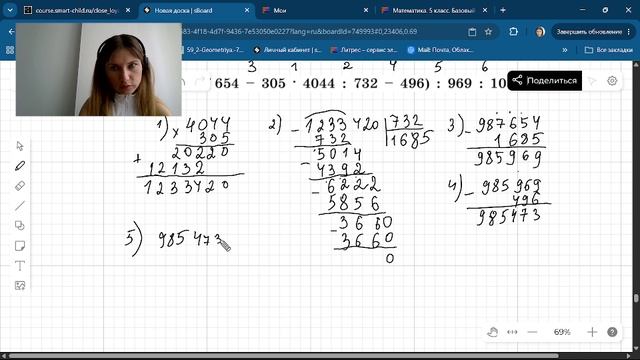Zoom in with the plus button
This screenshot has width=640, height=360.
point(592,332)
